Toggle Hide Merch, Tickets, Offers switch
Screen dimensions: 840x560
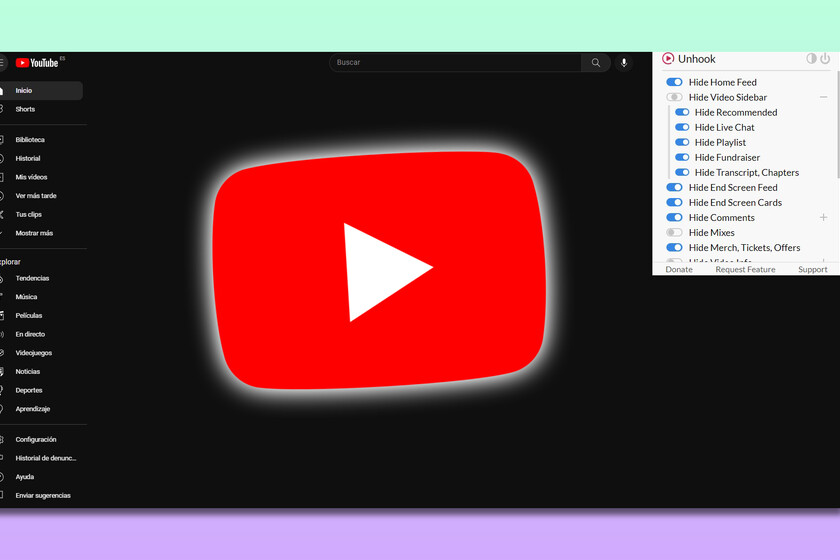(674, 247)
